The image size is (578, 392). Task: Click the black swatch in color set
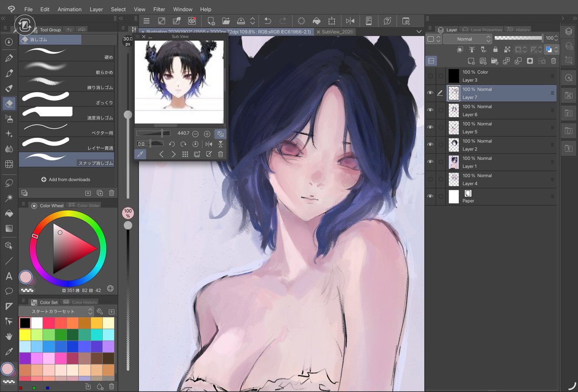tap(25, 323)
